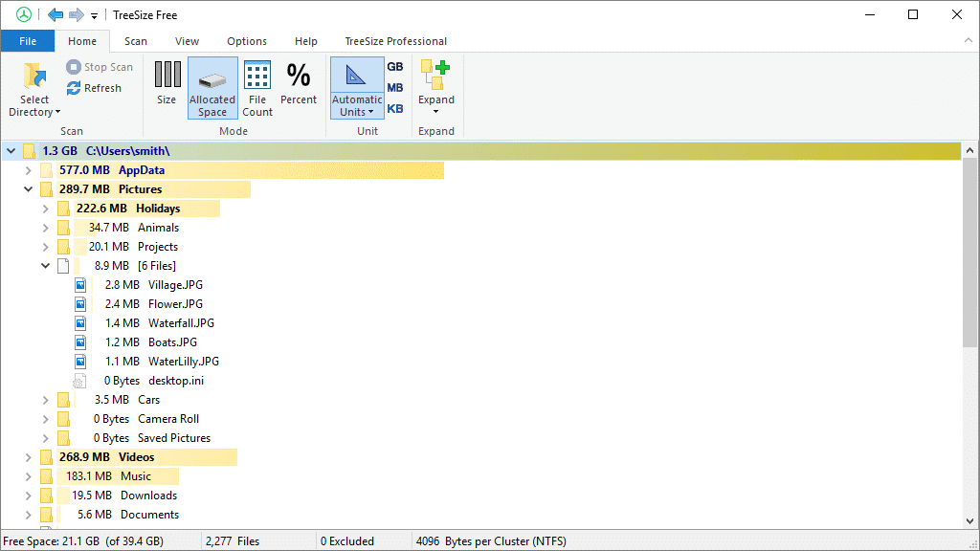Screen dimensions: 980x551
Task: Click the desktop.ini file icon
Action: click(x=79, y=381)
